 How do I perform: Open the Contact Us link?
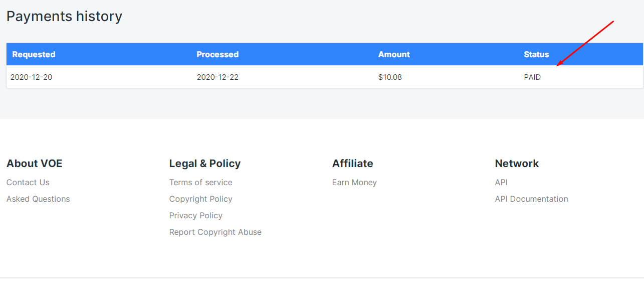tap(28, 182)
